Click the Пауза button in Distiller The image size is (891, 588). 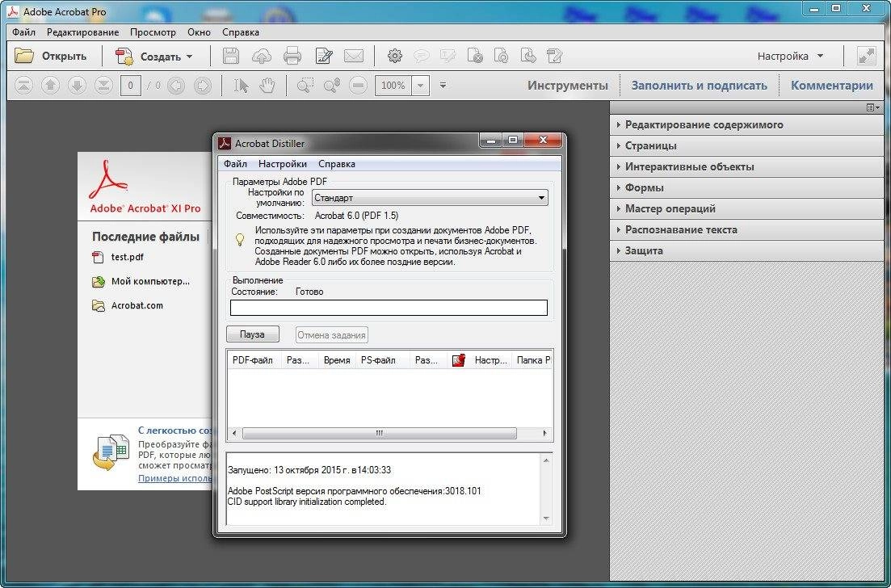click(x=252, y=334)
